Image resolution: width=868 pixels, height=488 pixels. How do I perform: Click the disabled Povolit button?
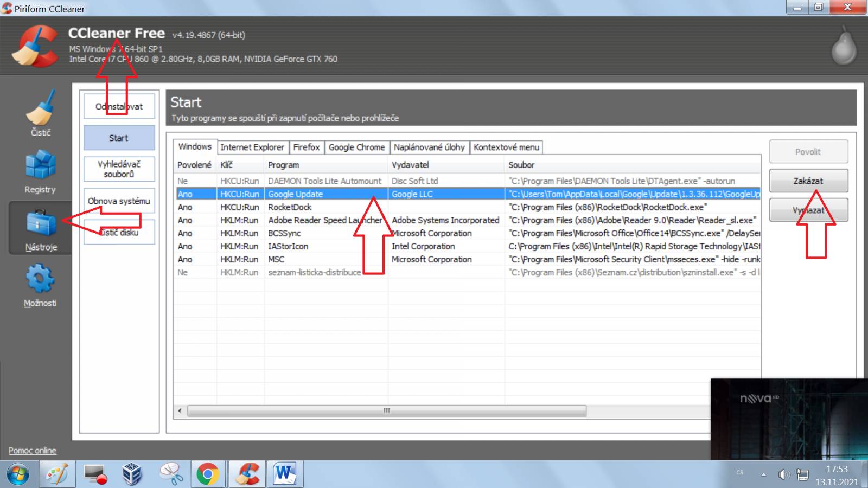point(808,151)
